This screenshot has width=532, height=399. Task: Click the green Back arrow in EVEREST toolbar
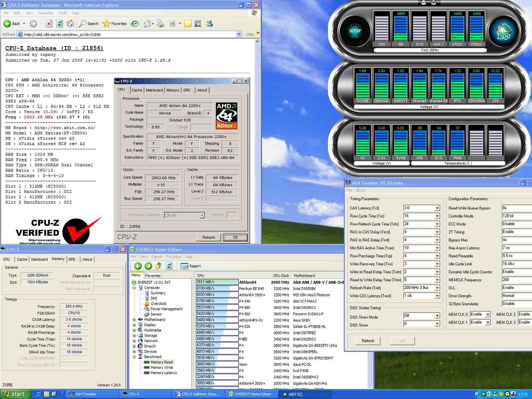(138, 266)
